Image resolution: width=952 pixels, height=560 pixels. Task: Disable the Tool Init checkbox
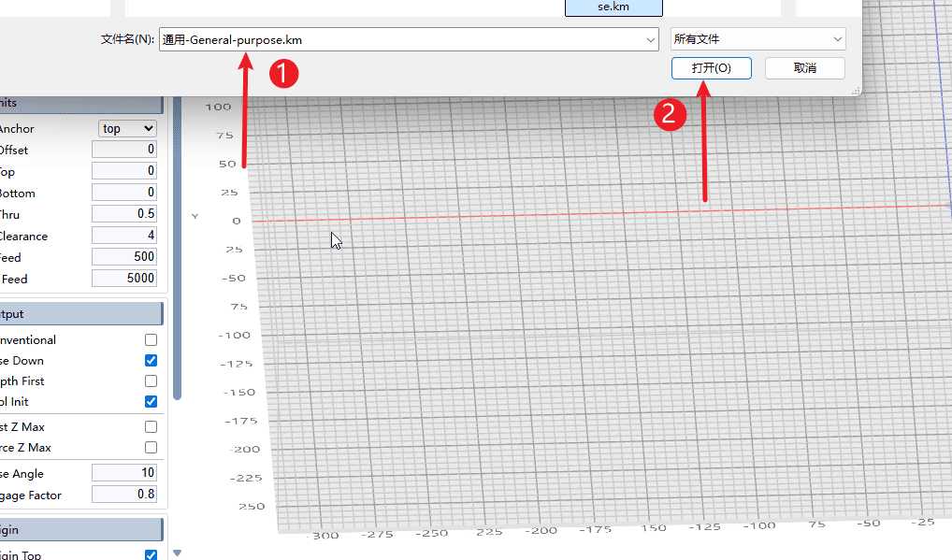(x=151, y=402)
